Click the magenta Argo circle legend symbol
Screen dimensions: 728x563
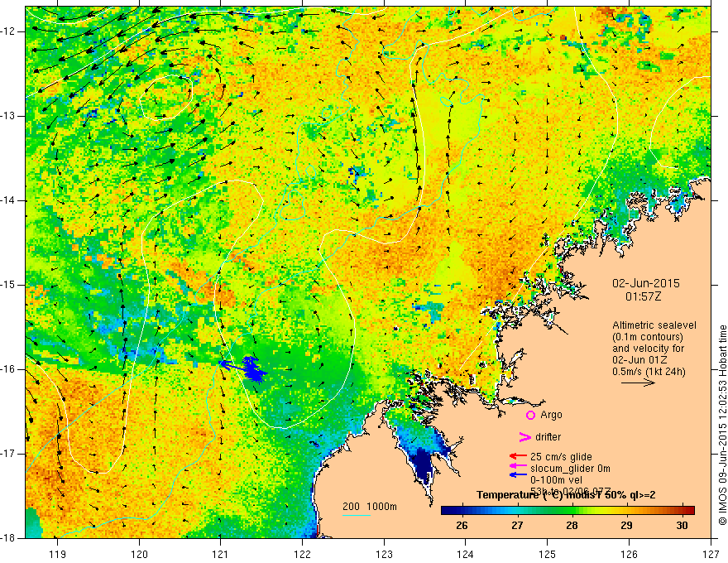[x=530, y=415]
